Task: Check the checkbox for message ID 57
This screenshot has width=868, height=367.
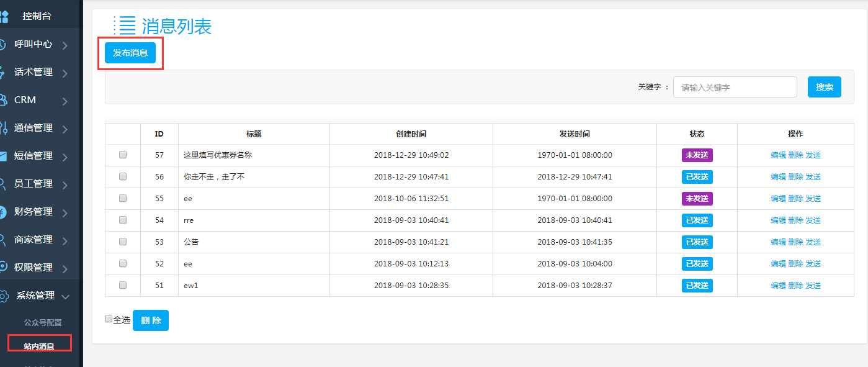Action: (x=123, y=155)
